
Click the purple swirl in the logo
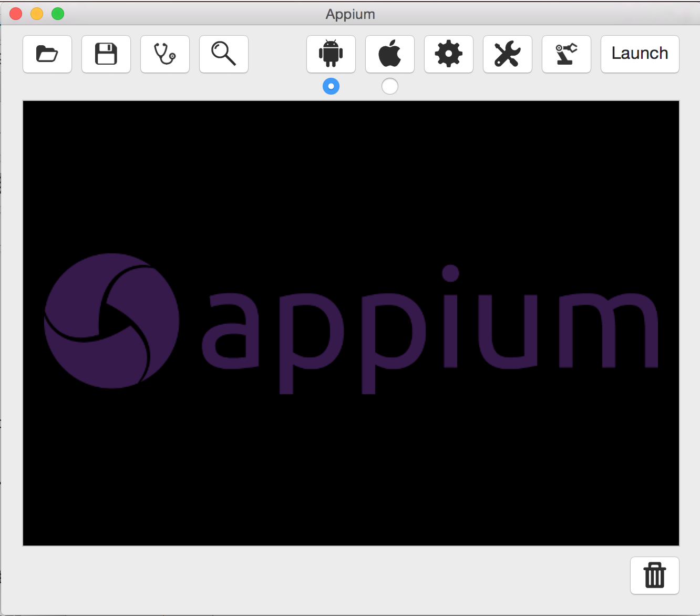coord(111,321)
